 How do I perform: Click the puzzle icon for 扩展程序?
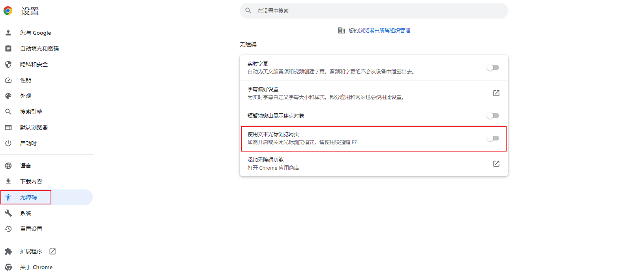click(8, 251)
